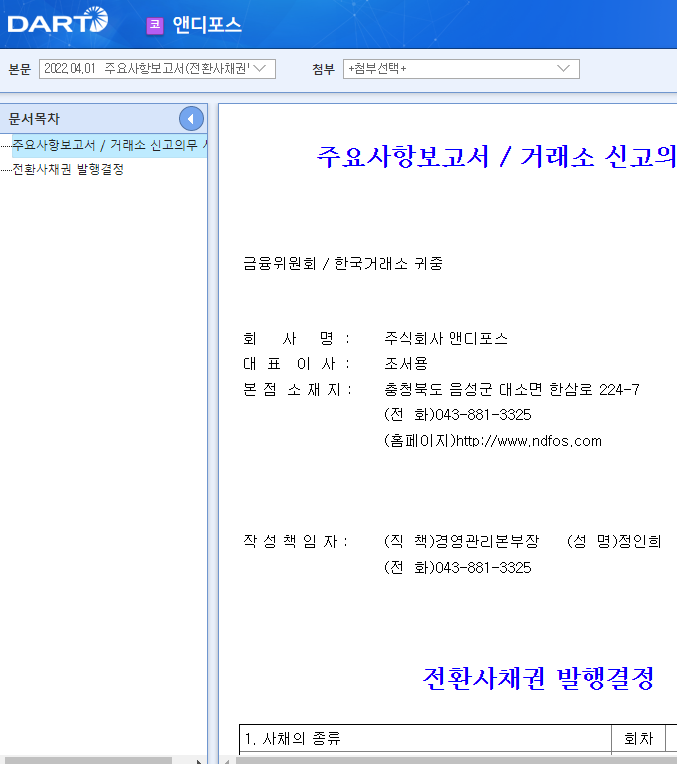Screen dimensions: 677x764
Task: Select 전환사채권 발행결정 in document tree
Action: pyautogui.click(x=68, y=169)
